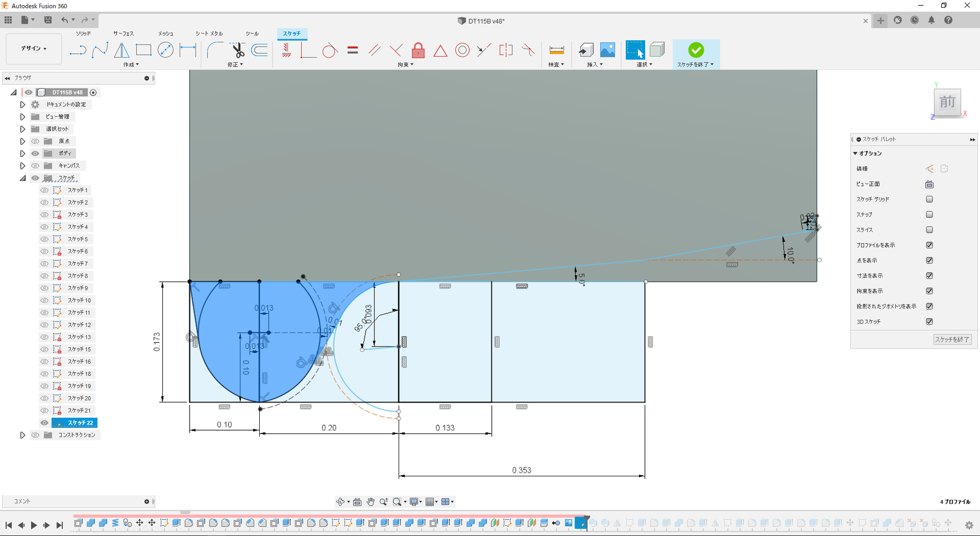
Task: Click the red Lock constraint icon
Action: pos(418,50)
